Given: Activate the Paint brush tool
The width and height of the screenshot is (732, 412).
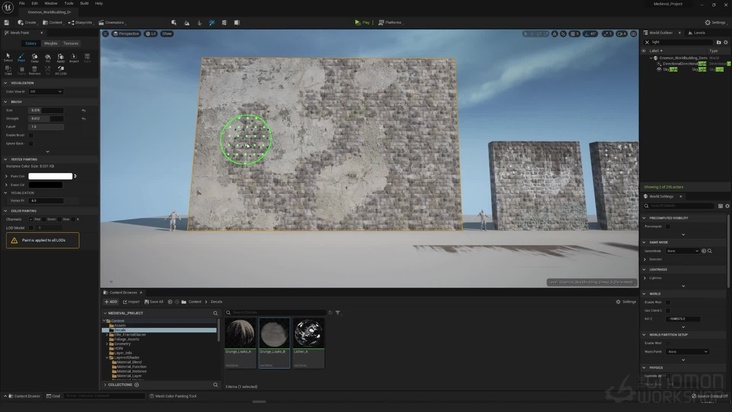Looking at the screenshot, I should point(21,57).
